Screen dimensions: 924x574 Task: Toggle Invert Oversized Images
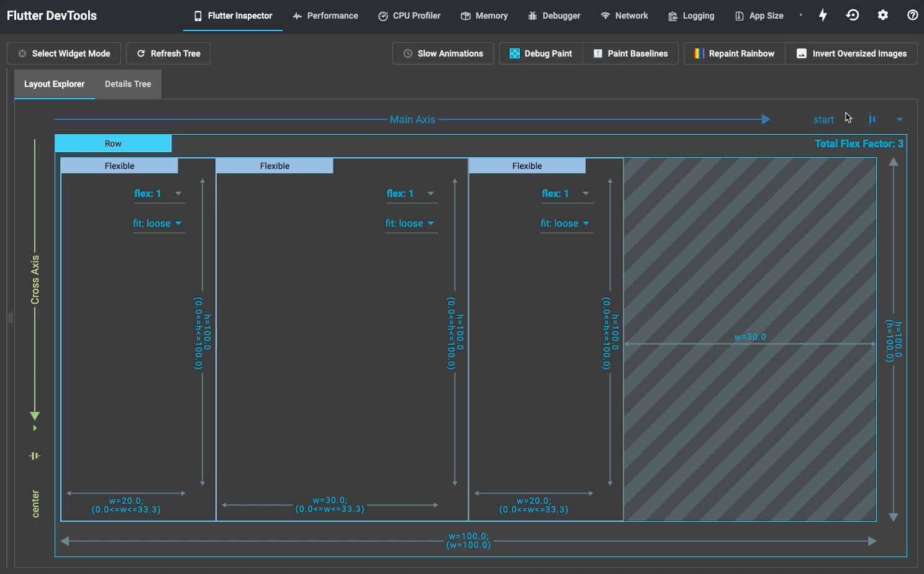pyautogui.click(x=851, y=53)
